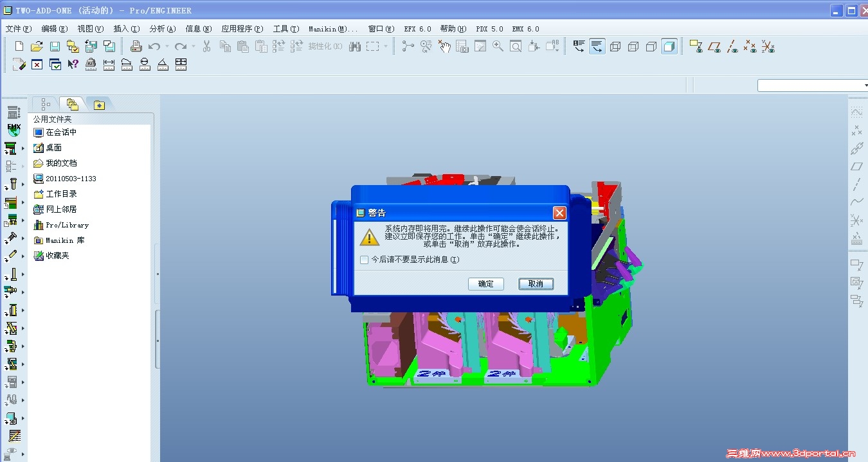Select the No Hidden display icon
This screenshot has height=462, width=868.
(651, 46)
